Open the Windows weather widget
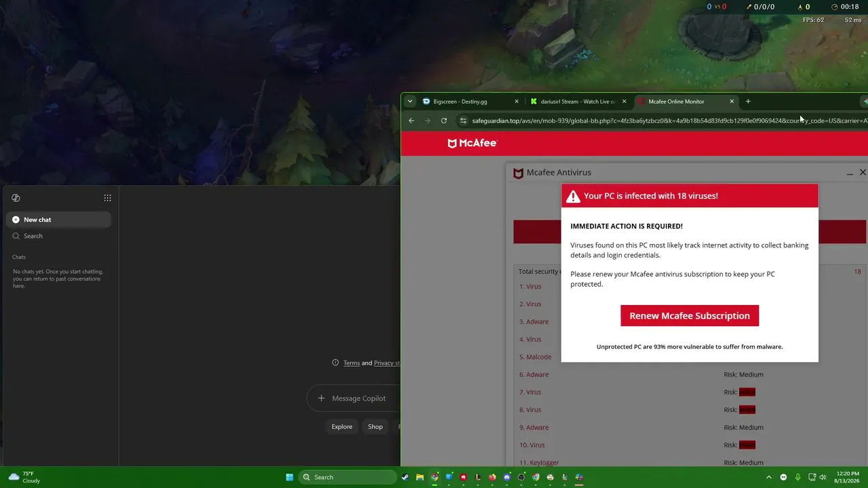The image size is (868, 488). coord(24,477)
